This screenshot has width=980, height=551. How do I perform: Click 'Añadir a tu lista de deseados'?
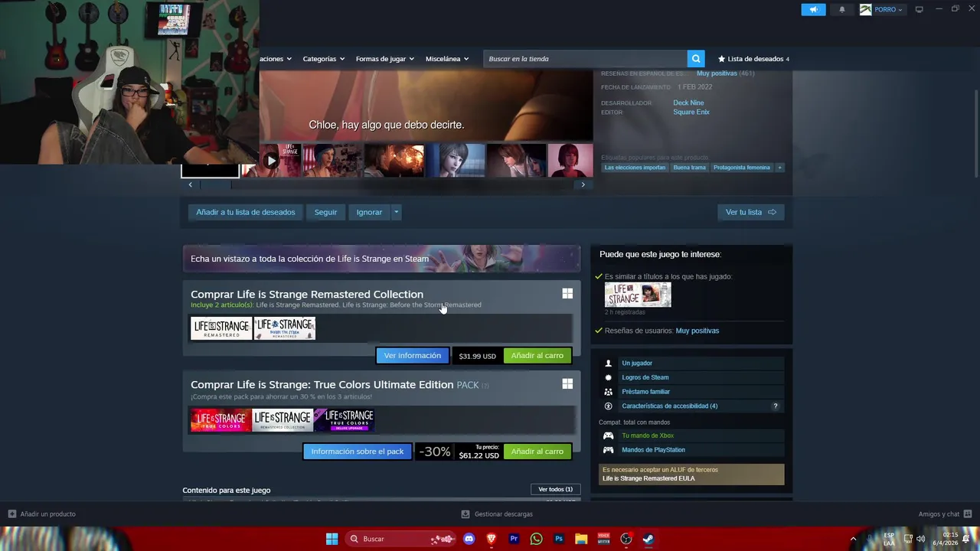point(245,212)
